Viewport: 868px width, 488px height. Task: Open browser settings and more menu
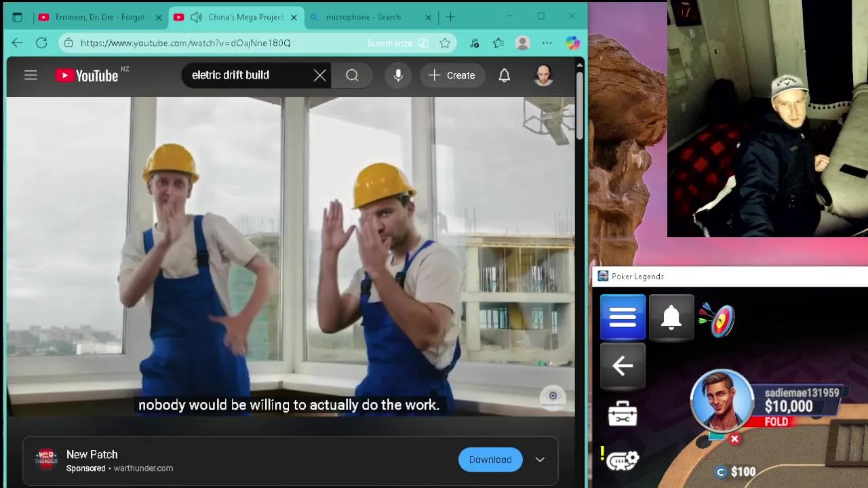547,43
